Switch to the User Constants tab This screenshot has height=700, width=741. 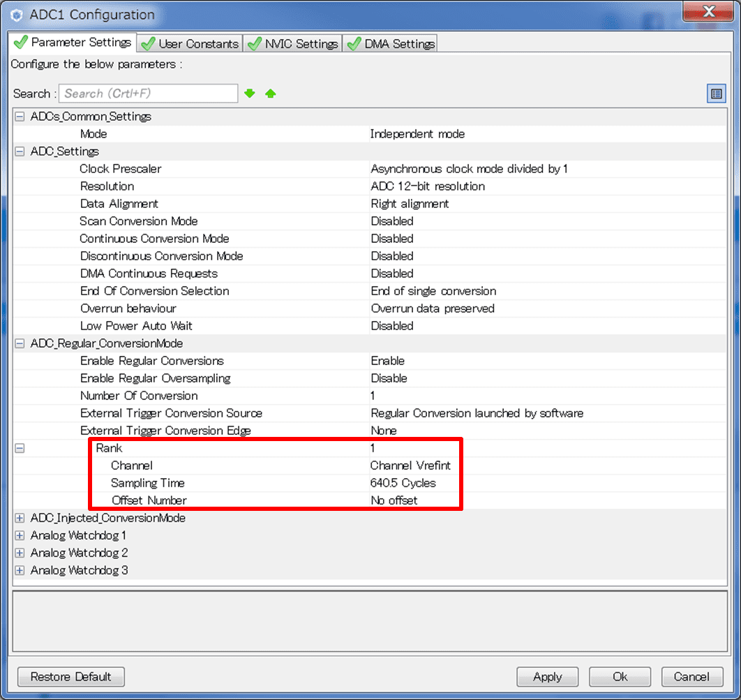pyautogui.click(x=190, y=44)
